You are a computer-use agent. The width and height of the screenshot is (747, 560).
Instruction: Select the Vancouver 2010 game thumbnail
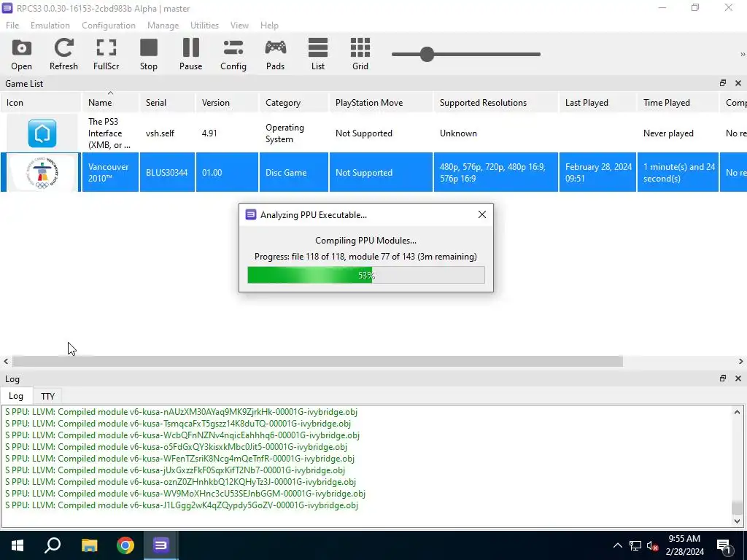coord(42,172)
